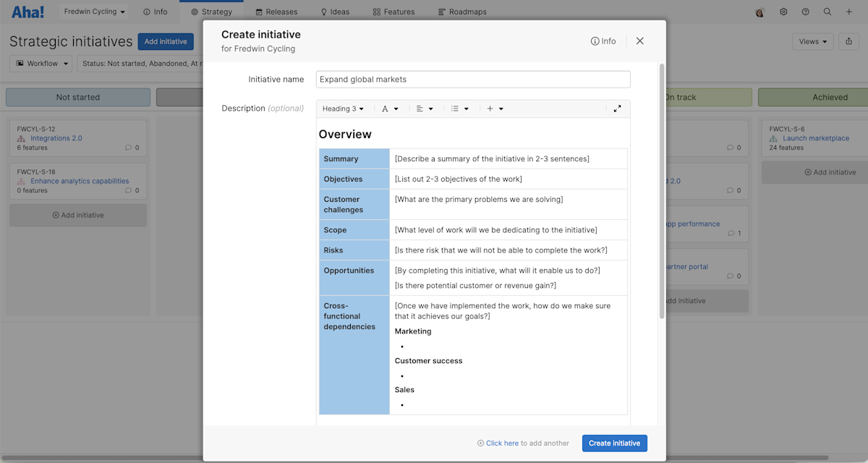Image resolution: width=868 pixels, height=463 pixels.
Task: Click the user avatar in the top bar
Action: (760, 12)
